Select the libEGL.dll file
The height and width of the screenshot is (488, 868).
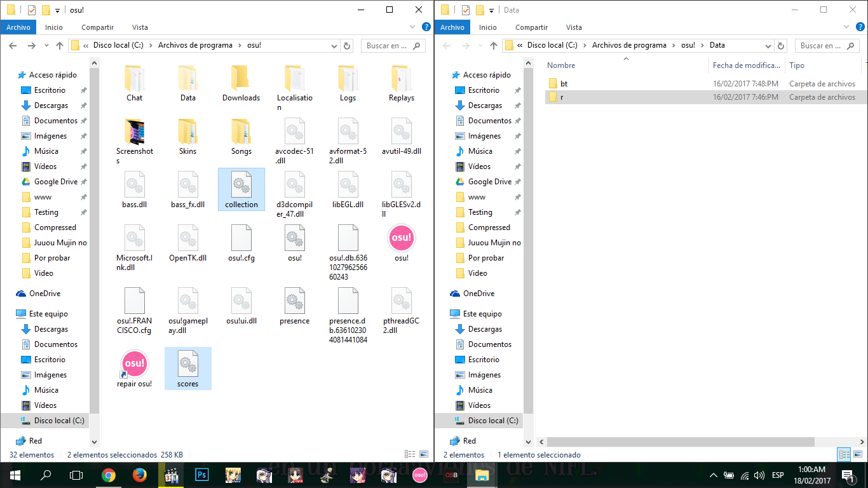(348, 190)
